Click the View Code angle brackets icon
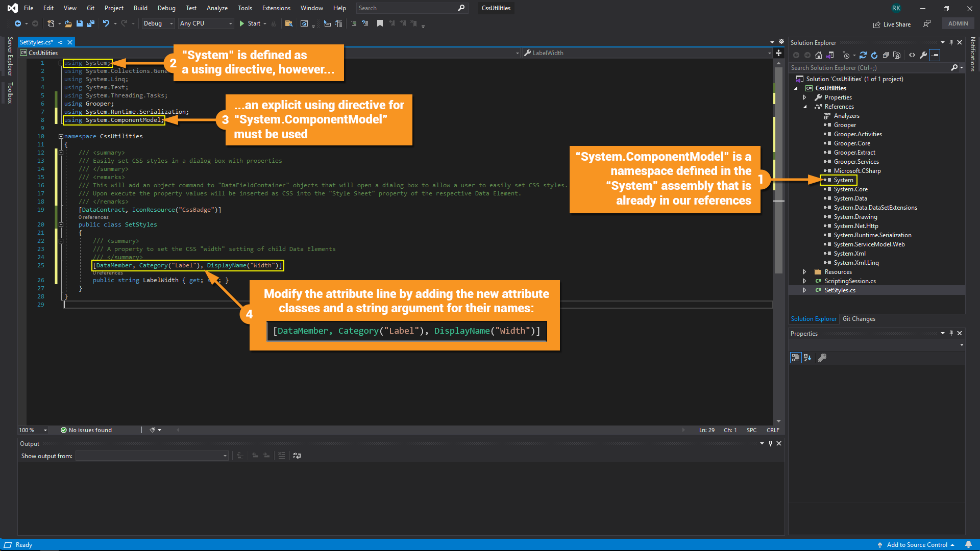Screen dimensions: 980x551 tap(912, 55)
